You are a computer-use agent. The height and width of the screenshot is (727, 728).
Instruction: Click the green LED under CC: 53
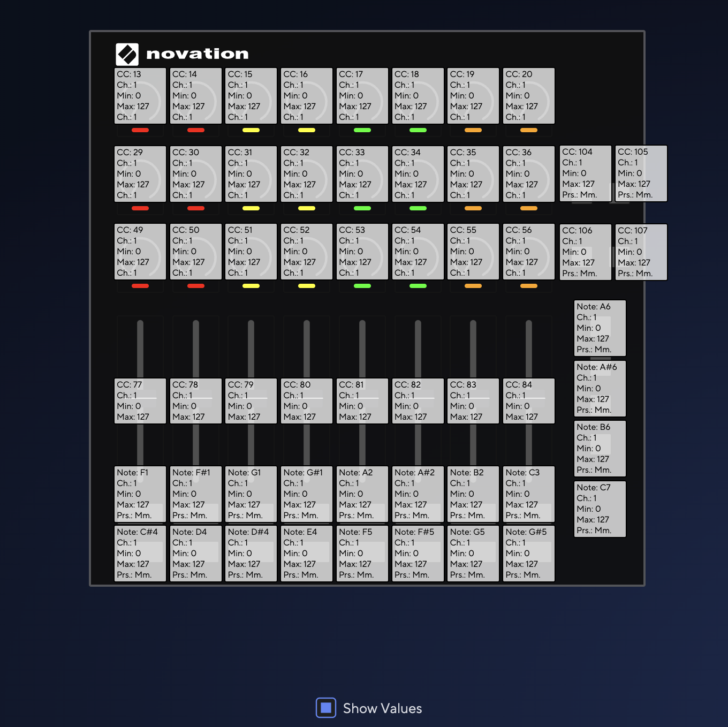point(362,286)
